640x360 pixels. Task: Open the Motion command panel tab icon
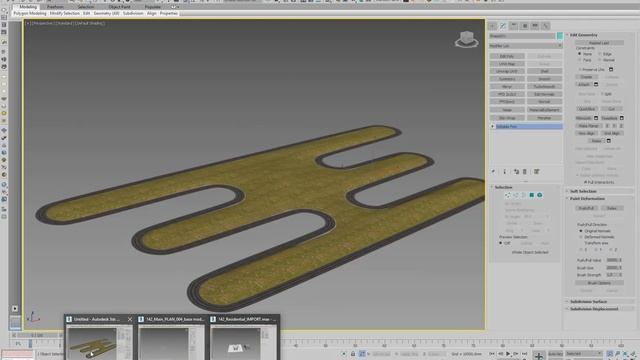tap(525, 26)
